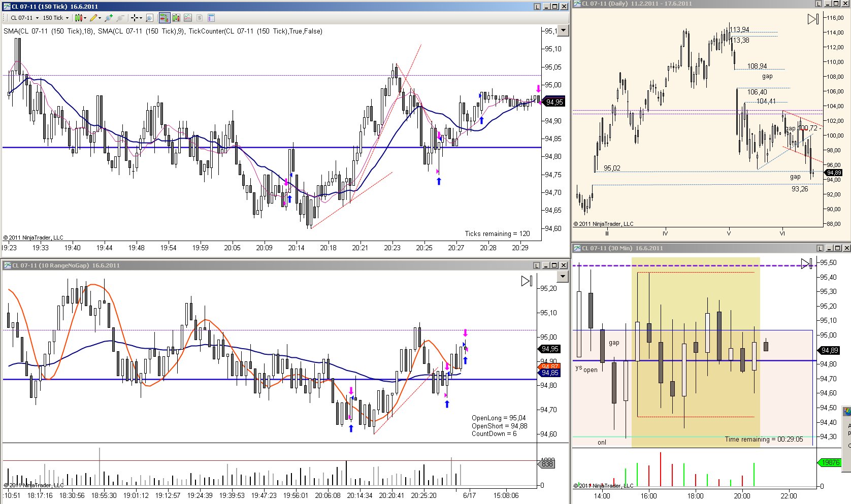Click the 'gap' label in 30 Min chart
851x504 pixels.
pyautogui.click(x=614, y=343)
